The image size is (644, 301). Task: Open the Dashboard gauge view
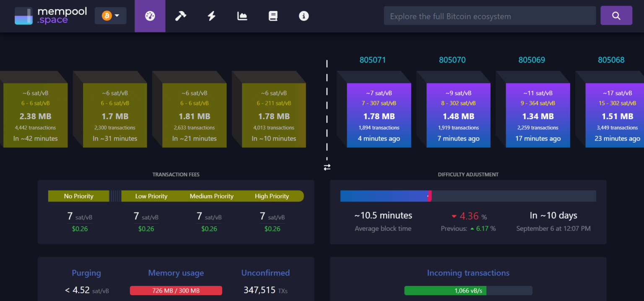coord(150,16)
